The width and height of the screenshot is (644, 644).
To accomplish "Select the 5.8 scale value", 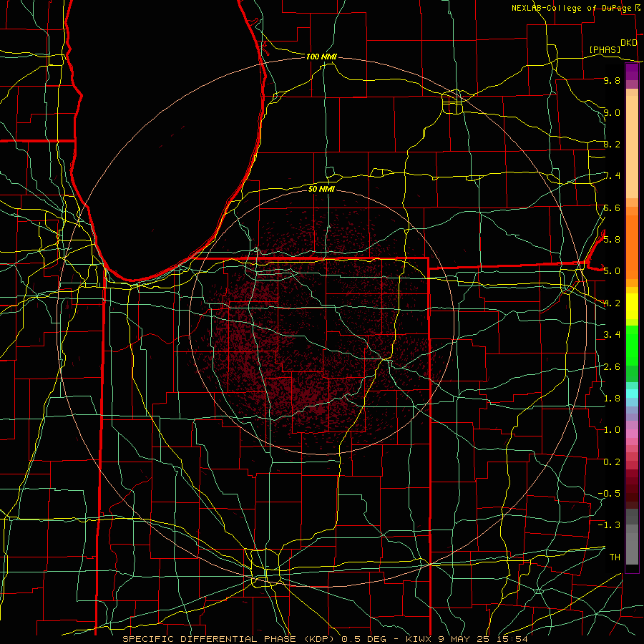I will [x=612, y=240].
